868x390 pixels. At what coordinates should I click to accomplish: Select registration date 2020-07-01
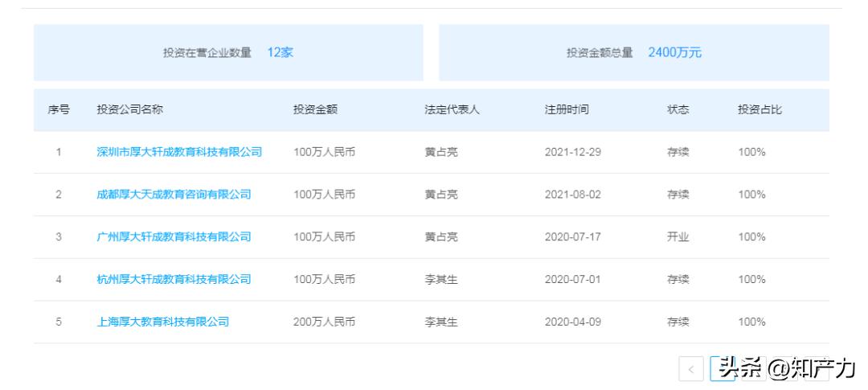click(573, 279)
